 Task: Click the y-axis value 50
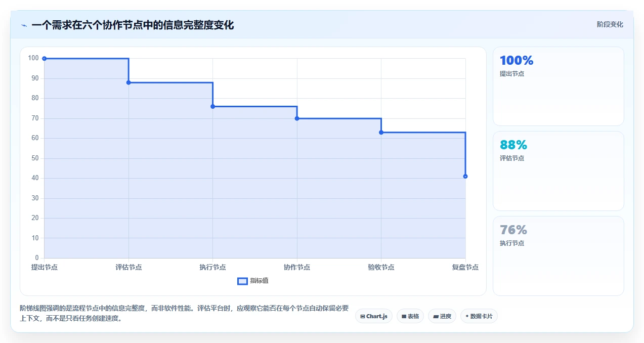(35, 158)
